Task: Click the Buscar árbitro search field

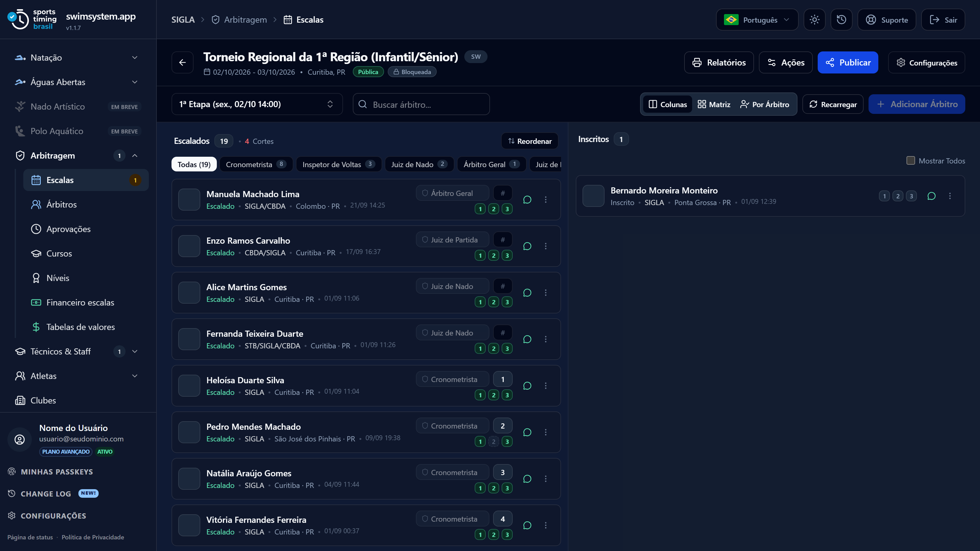Action: [x=421, y=104]
